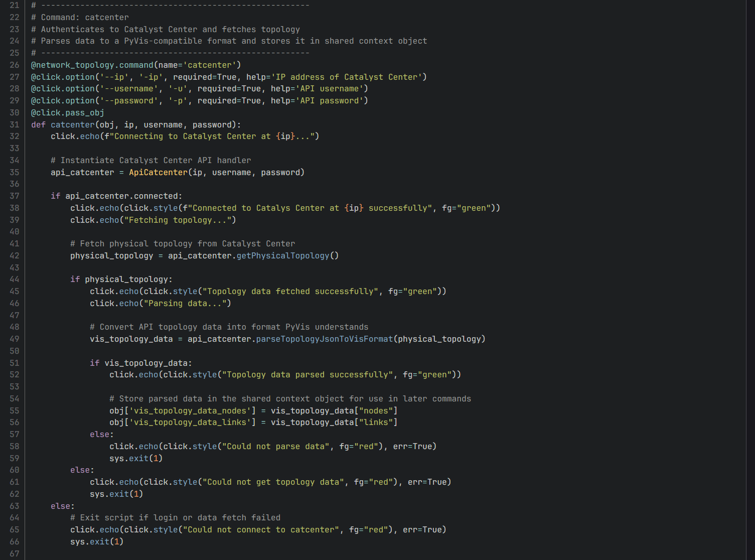Click the parseTopologyJsonToVisFormat method name
The width and height of the screenshot is (755, 560).
[324, 339]
